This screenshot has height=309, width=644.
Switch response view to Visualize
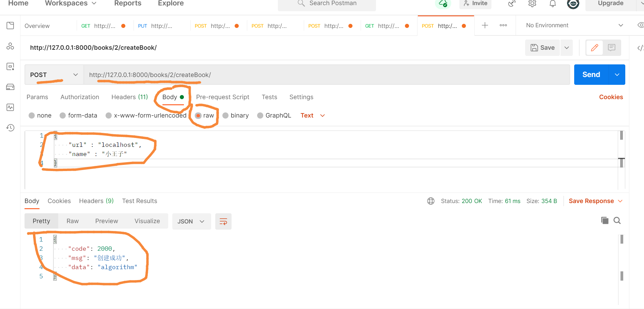click(147, 221)
